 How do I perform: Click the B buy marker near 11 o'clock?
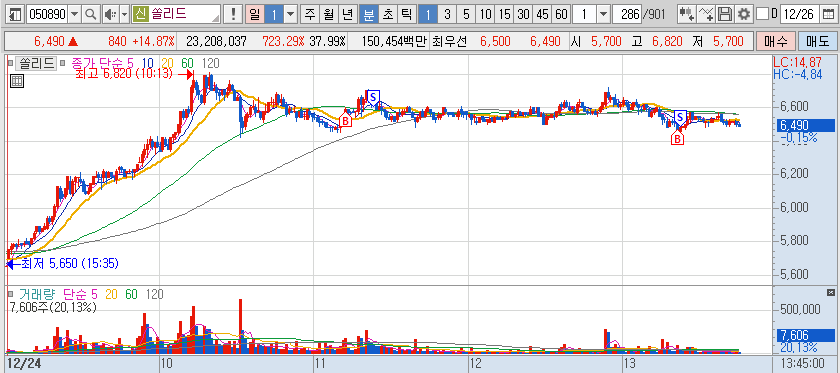point(346,121)
